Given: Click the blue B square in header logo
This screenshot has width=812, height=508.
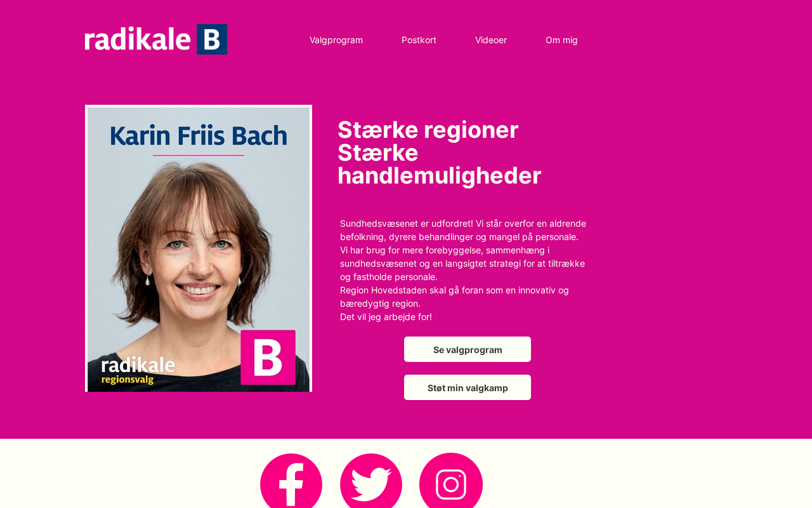Looking at the screenshot, I should tap(212, 39).
